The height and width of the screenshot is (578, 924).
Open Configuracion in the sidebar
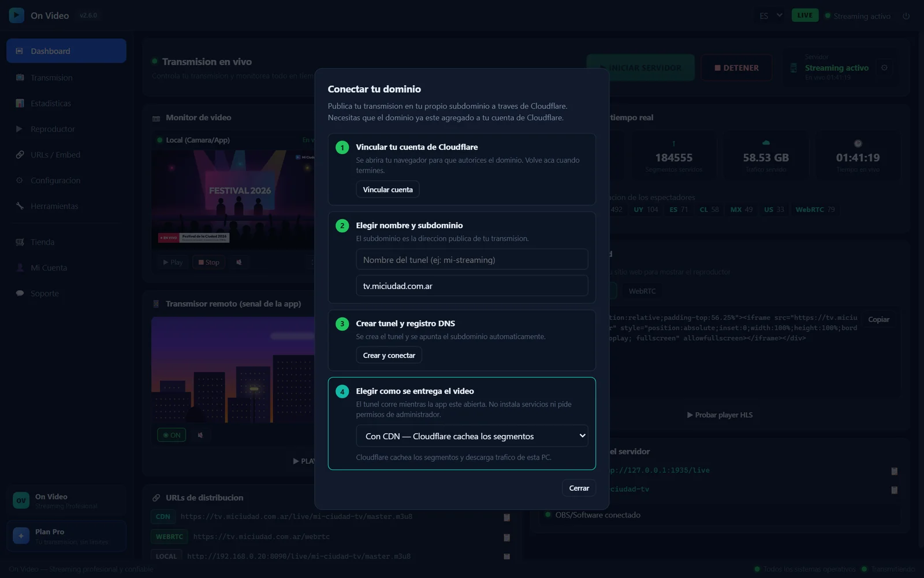click(66, 180)
